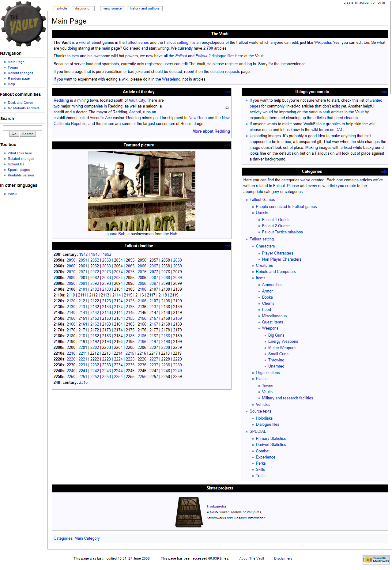
Task: Switch to the discussion tab
Action: (83, 9)
